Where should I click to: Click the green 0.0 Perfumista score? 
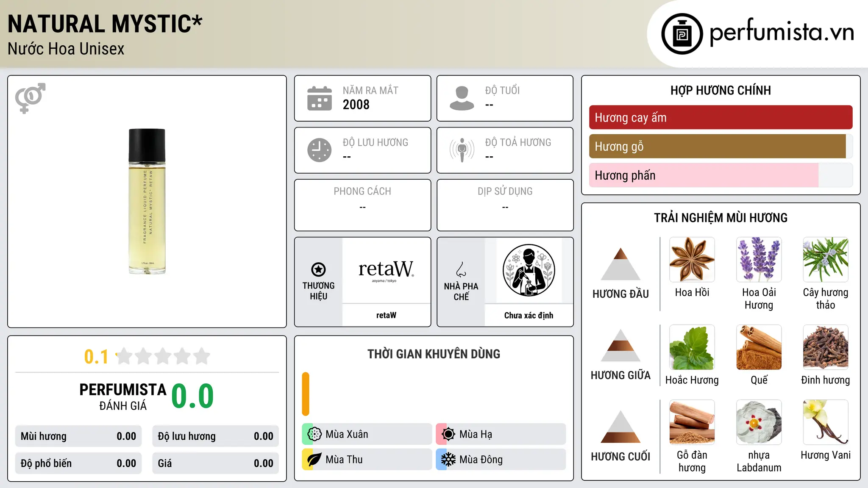point(192,396)
